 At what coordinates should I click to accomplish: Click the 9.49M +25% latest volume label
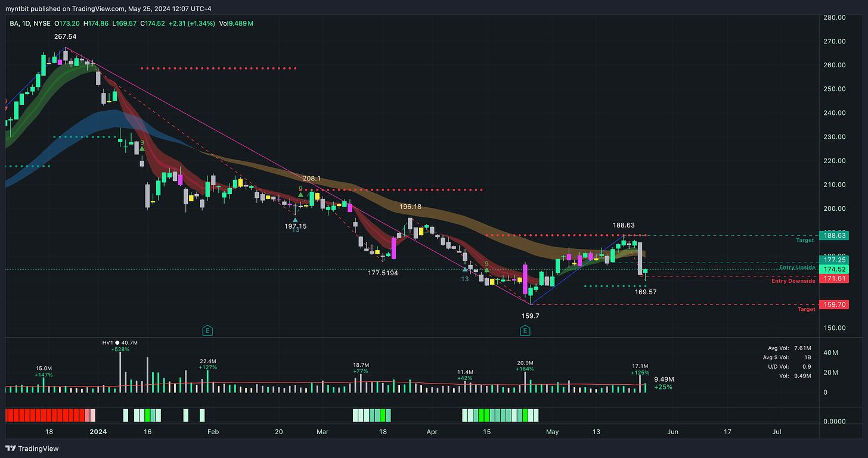(664, 383)
